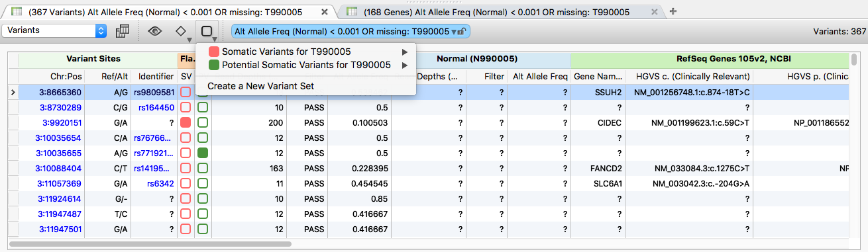
Task: Toggle red flag checkbox for row 3:11924614
Action: (186, 198)
